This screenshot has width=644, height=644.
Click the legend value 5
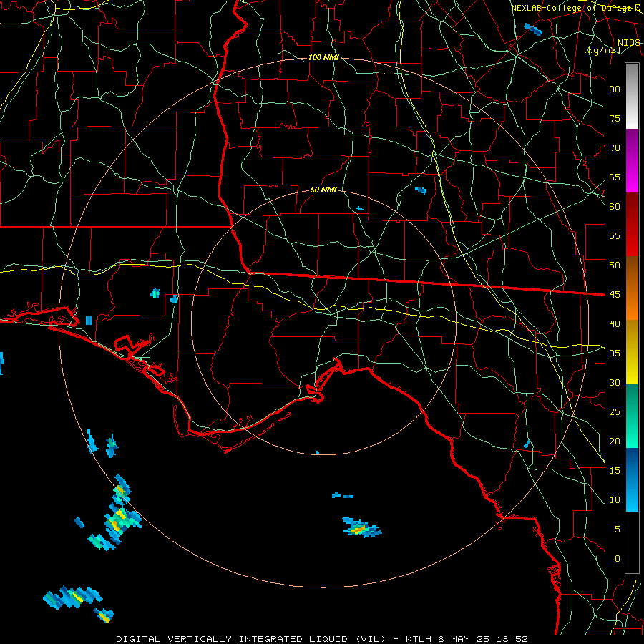pos(618,529)
